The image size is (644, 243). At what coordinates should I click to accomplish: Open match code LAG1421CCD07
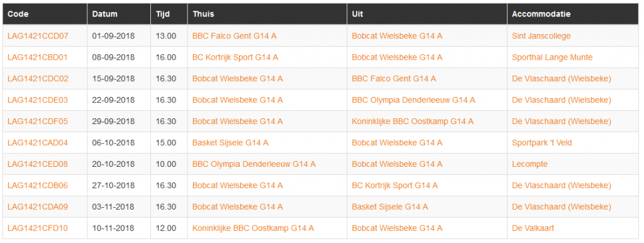coord(38,36)
